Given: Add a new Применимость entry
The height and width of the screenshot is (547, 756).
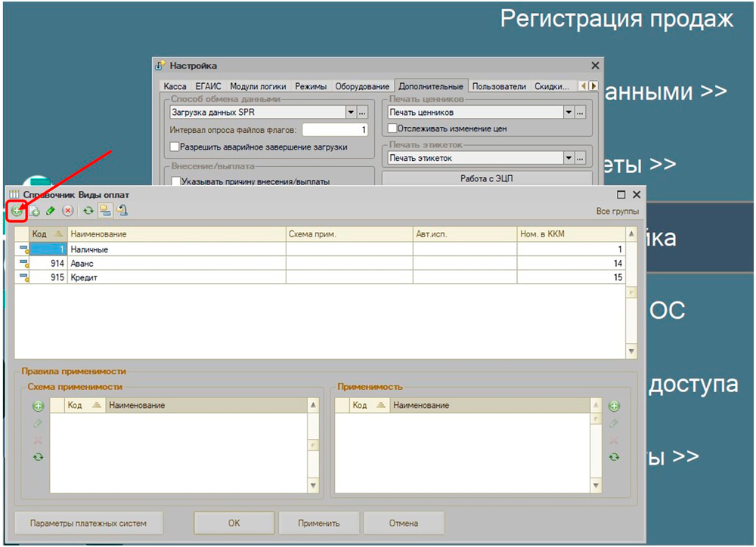Looking at the screenshot, I should point(614,406).
